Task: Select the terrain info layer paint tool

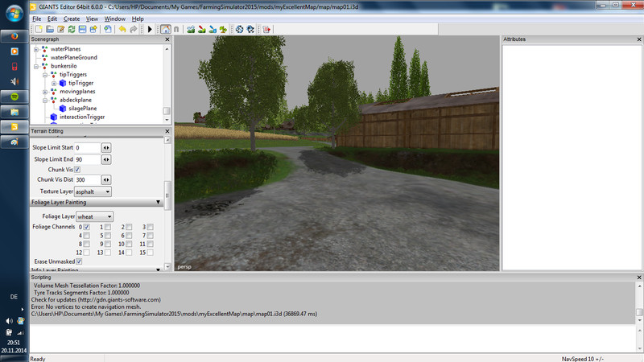Action: click(x=213, y=29)
